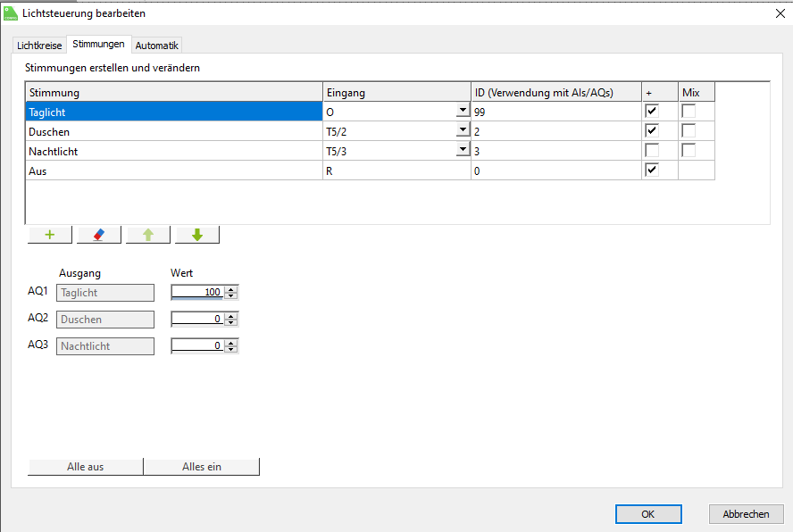Open the Eingang dropdown for Taglicht
Image resolution: width=793 pixels, height=532 pixels.
click(463, 111)
